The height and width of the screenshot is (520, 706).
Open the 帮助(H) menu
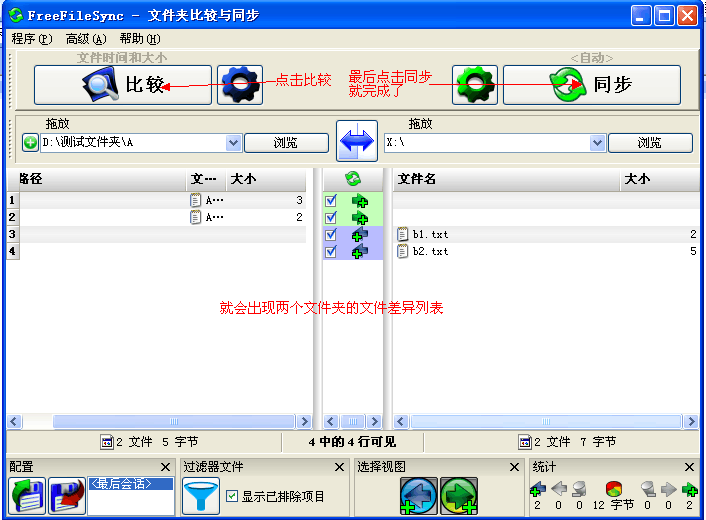(x=140, y=39)
